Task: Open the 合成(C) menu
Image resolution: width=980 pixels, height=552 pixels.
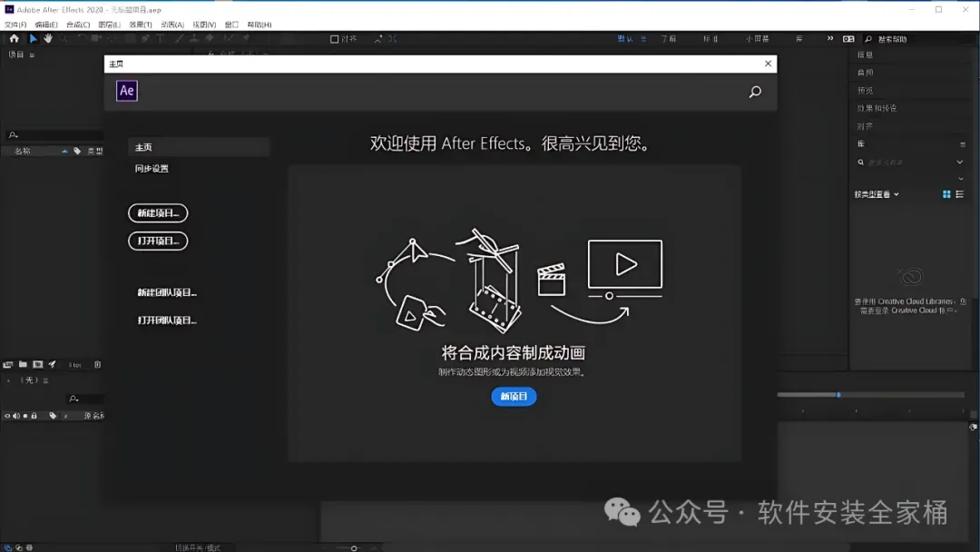Action: [78, 25]
